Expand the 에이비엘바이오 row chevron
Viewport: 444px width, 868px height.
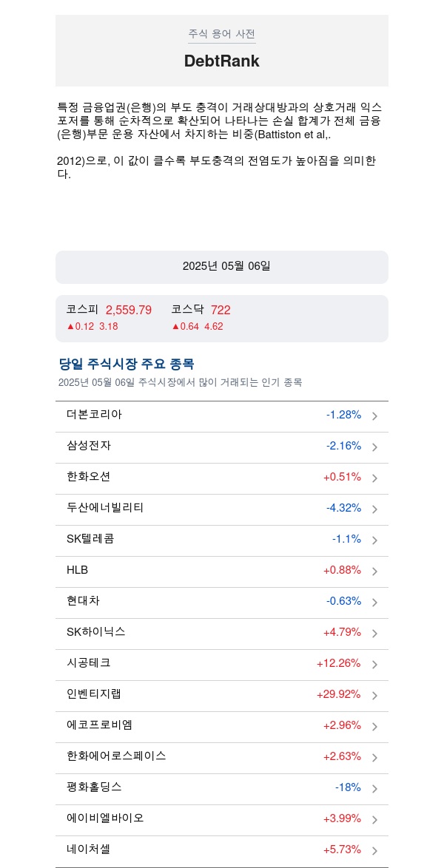[374, 820]
